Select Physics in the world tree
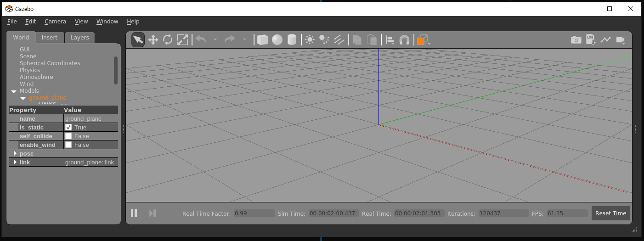The image size is (644, 241). 30,70
